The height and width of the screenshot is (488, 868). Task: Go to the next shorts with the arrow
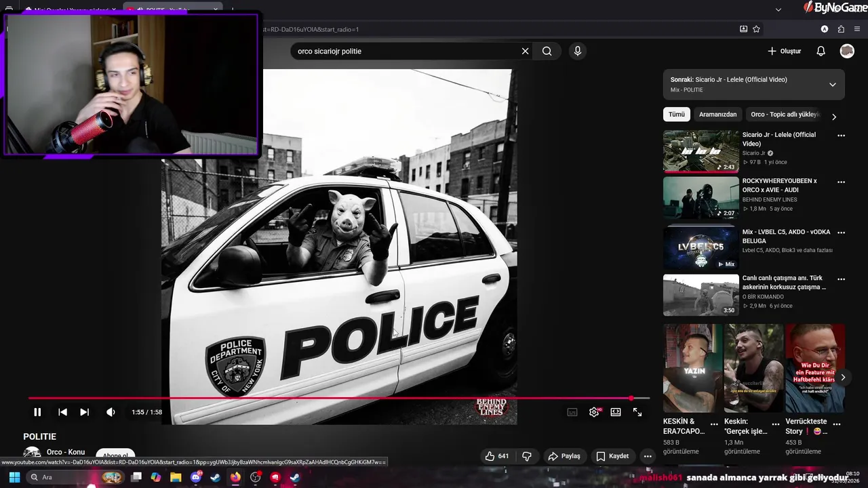(843, 378)
